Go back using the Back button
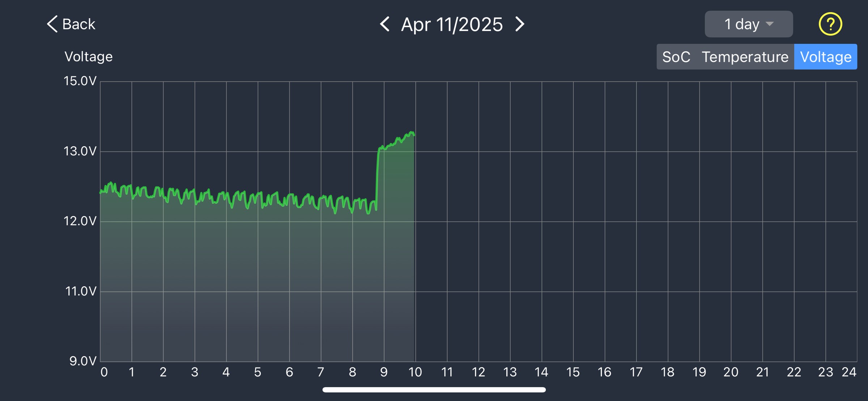The image size is (868, 401). pos(71,24)
